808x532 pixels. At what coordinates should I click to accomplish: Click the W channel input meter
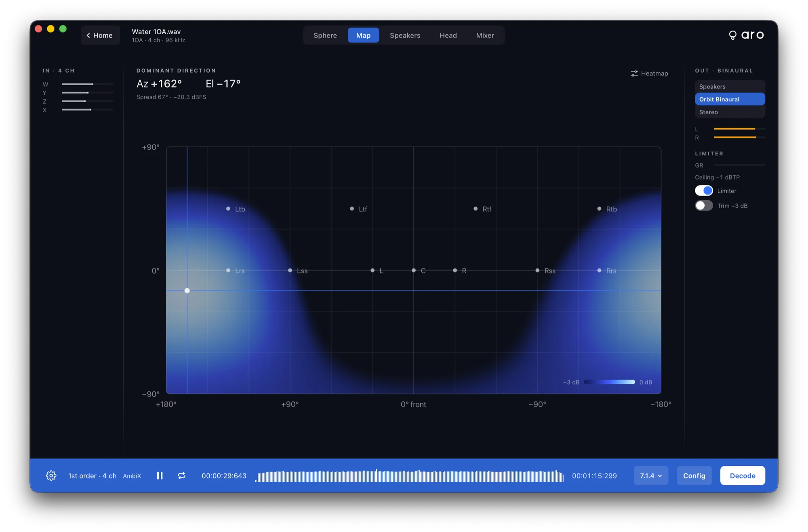point(87,84)
